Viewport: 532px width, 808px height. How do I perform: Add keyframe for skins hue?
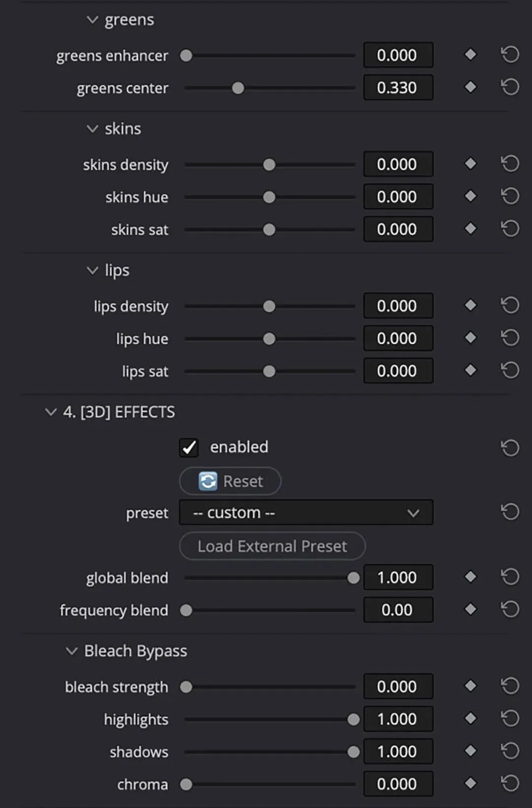pos(470,196)
